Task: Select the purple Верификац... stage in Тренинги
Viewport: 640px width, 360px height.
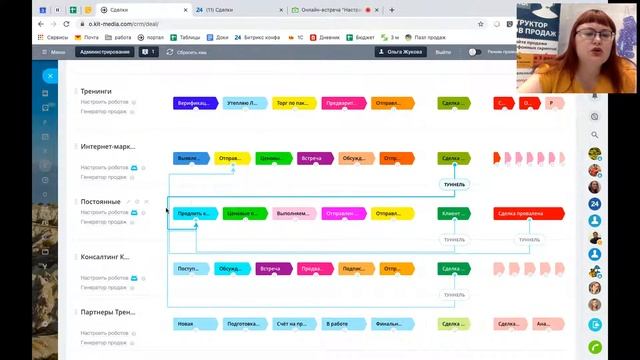Action: click(196, 103)
